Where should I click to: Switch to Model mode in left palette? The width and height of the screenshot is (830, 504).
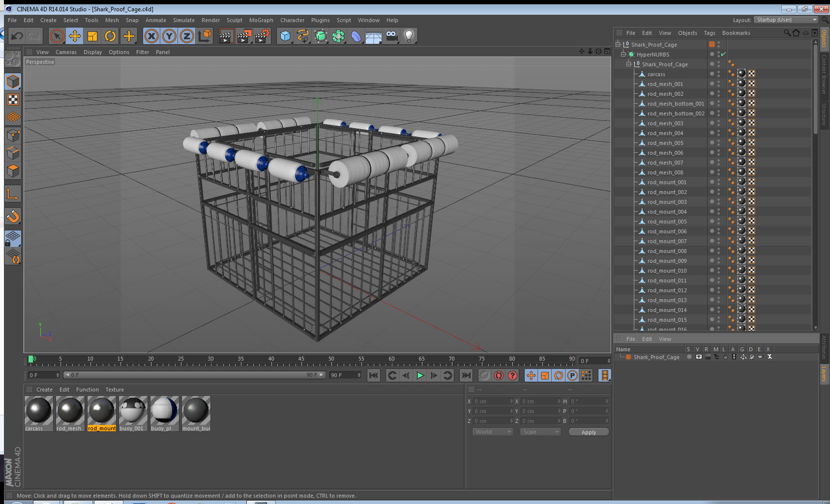(x=13, y=82)
